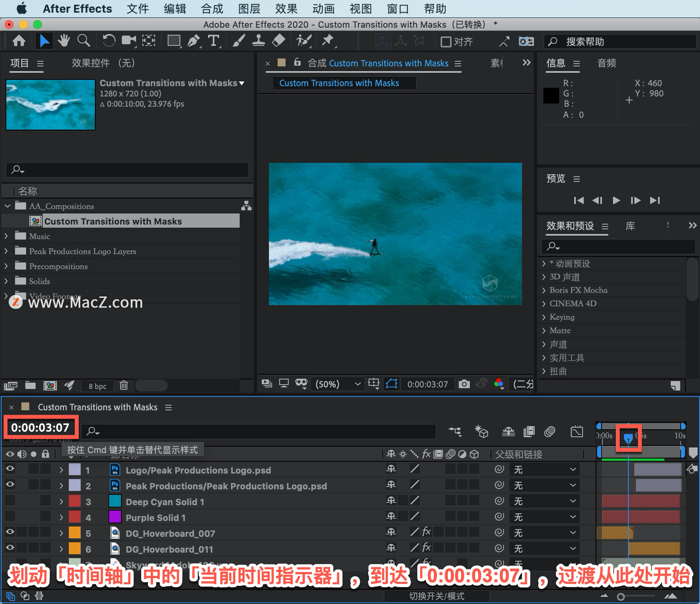This screenshot has width=700, height=604.
Task: Click the delete trash icon in project panel
Action: point(124,385)
